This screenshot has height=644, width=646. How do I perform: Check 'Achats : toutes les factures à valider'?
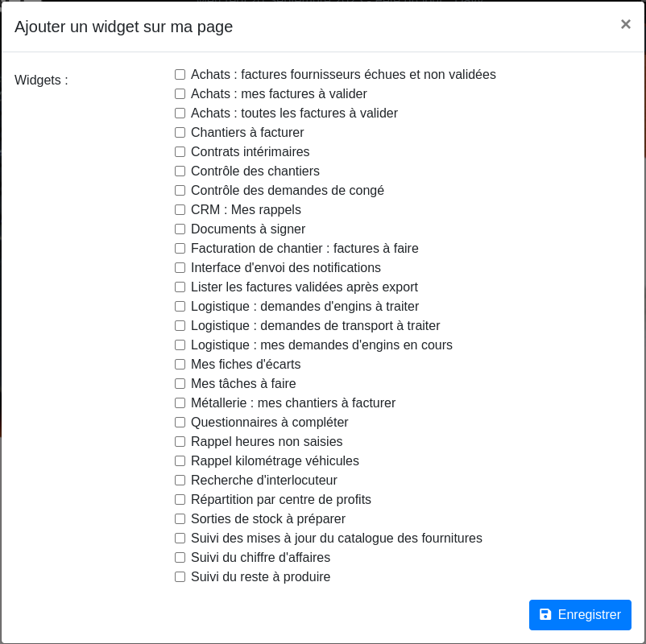pos(180,114)
